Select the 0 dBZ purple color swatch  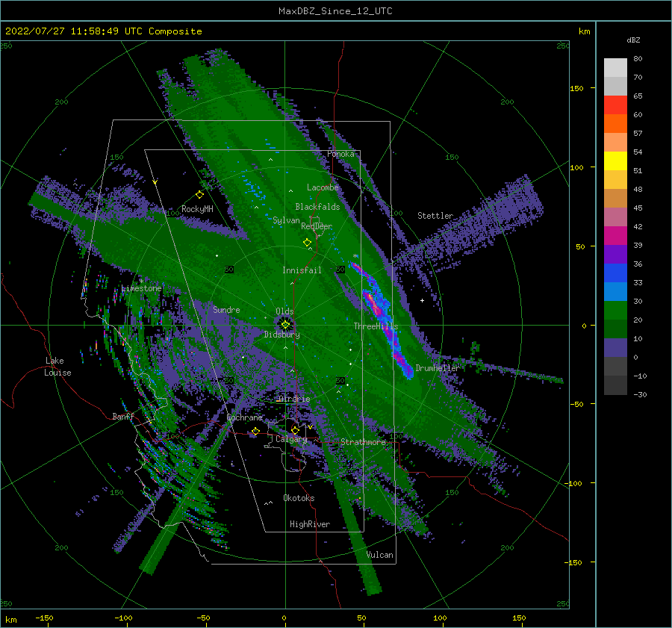615,348
